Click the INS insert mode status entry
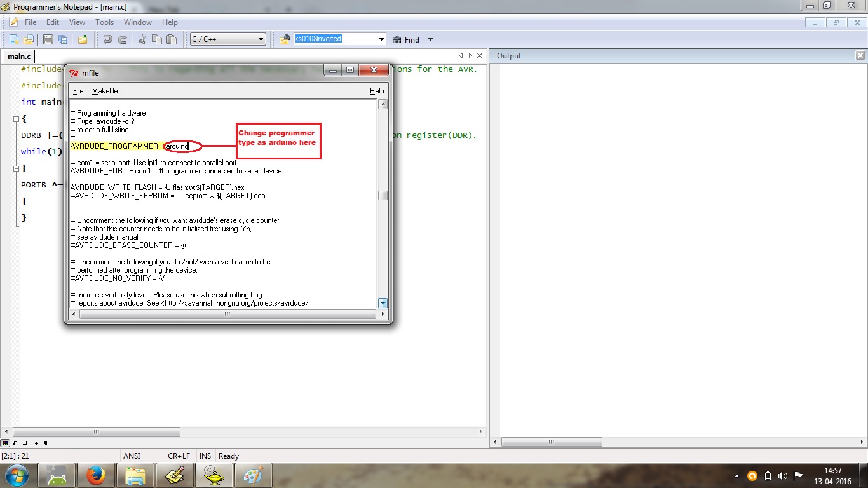Screen dimensions: 868x488 [205, 456]
